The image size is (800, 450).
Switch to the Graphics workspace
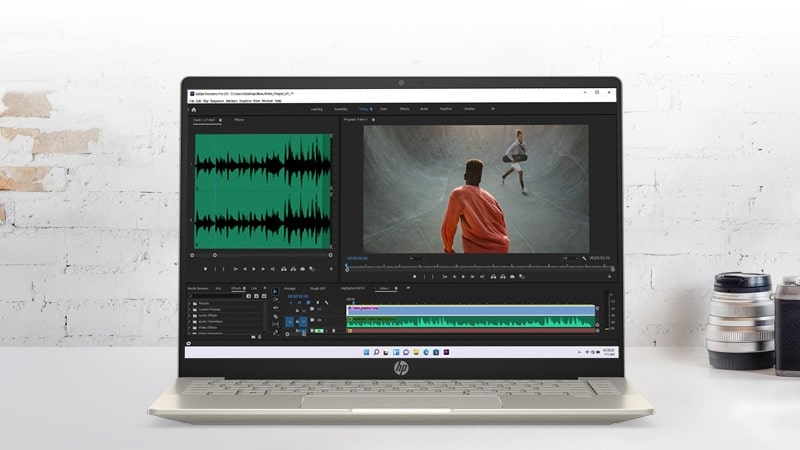[x=446, y=109]
